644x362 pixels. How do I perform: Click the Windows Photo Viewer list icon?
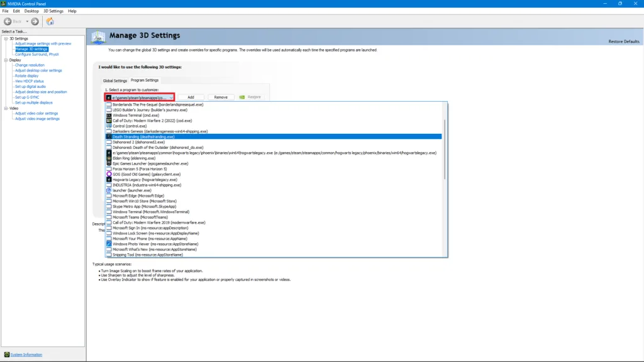click(109, 244)
